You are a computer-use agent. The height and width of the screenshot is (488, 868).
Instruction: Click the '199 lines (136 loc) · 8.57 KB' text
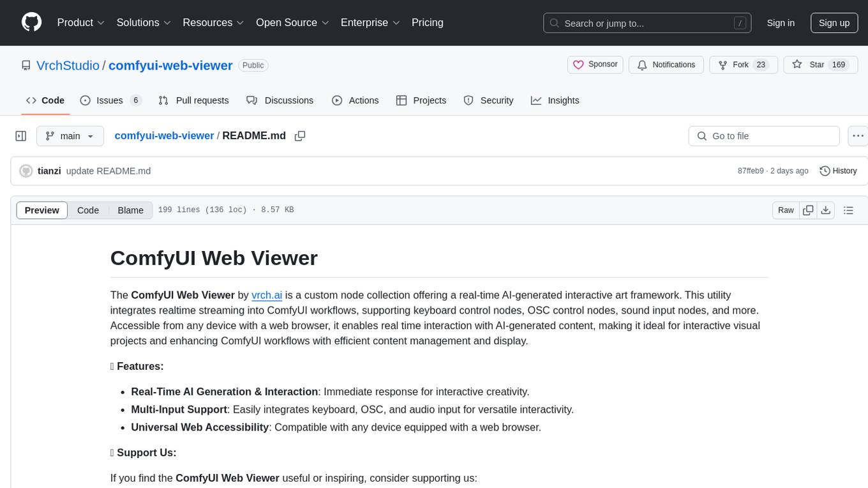(x=226, y=210)
